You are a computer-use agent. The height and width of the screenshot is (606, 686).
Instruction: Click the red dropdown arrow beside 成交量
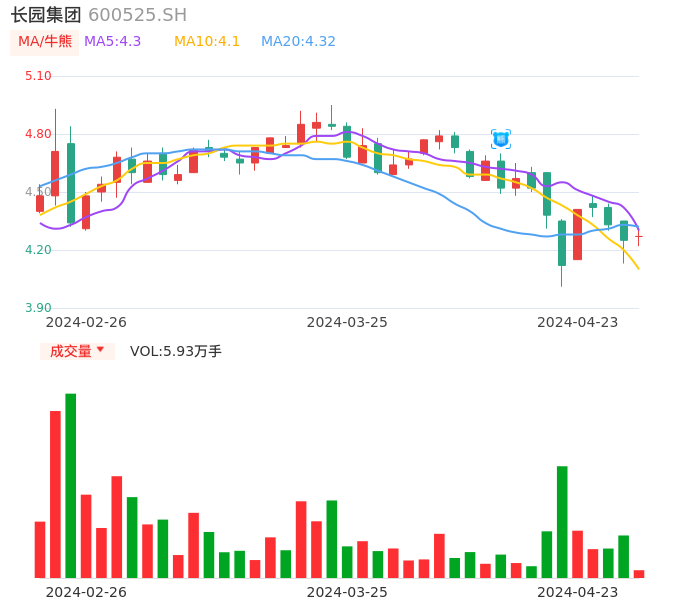(x=100, y=350)
